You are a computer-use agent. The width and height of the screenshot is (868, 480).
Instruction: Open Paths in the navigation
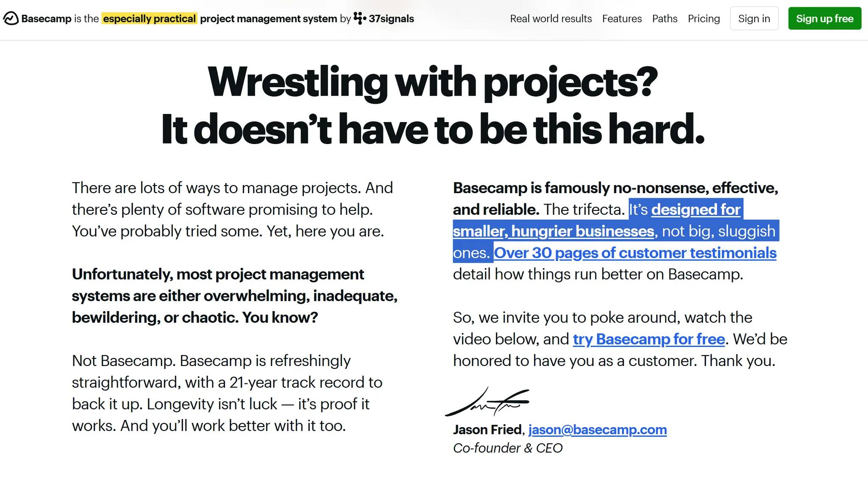click(665, 19)
